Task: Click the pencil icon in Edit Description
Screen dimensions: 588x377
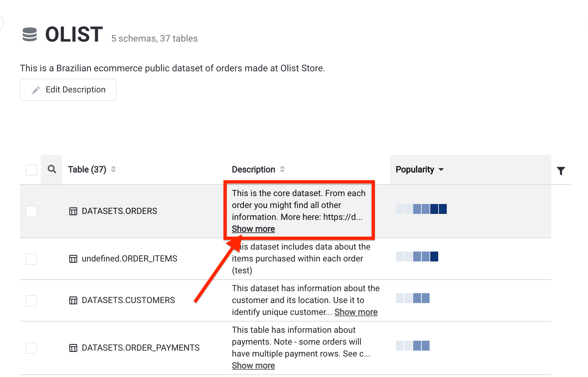Action: [36, 90]
